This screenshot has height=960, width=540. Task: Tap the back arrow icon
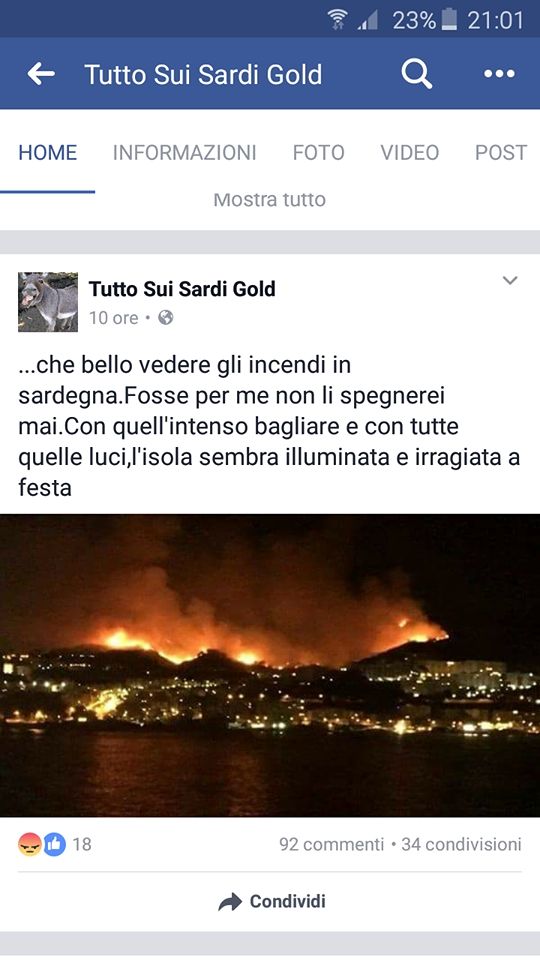point(41,74)
